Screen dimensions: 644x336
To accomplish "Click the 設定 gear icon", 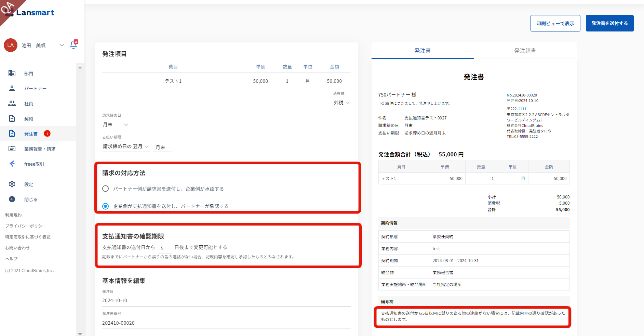I will click(12, 184).
